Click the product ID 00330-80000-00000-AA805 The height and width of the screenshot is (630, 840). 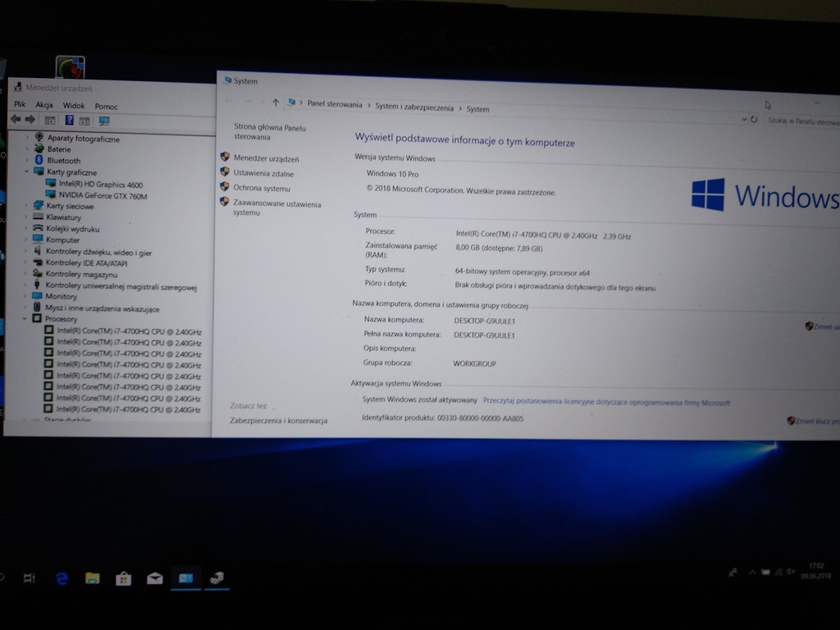pyautogui.click(x=480, y=418)
